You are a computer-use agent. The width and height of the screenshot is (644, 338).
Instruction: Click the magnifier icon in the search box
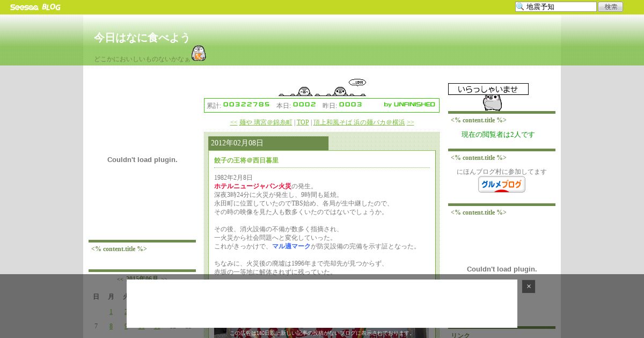(x=520, y=7)
